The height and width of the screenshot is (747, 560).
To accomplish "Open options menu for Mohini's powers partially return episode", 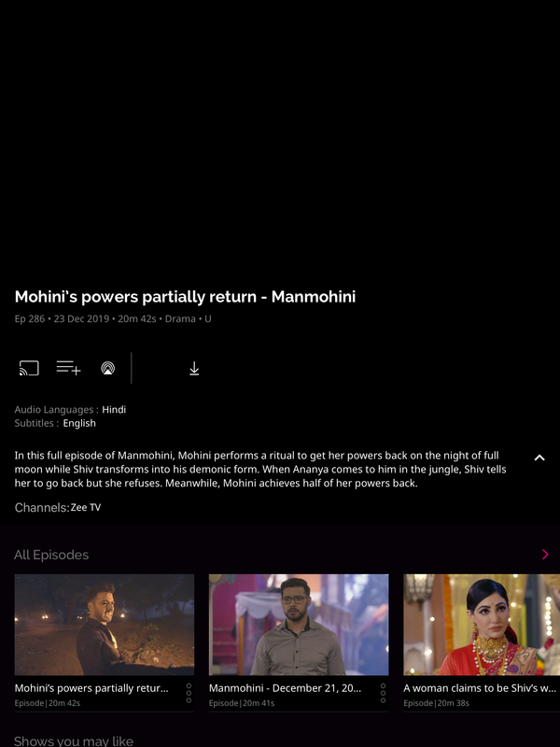I will pyautogui.click(x=189, y=693).
